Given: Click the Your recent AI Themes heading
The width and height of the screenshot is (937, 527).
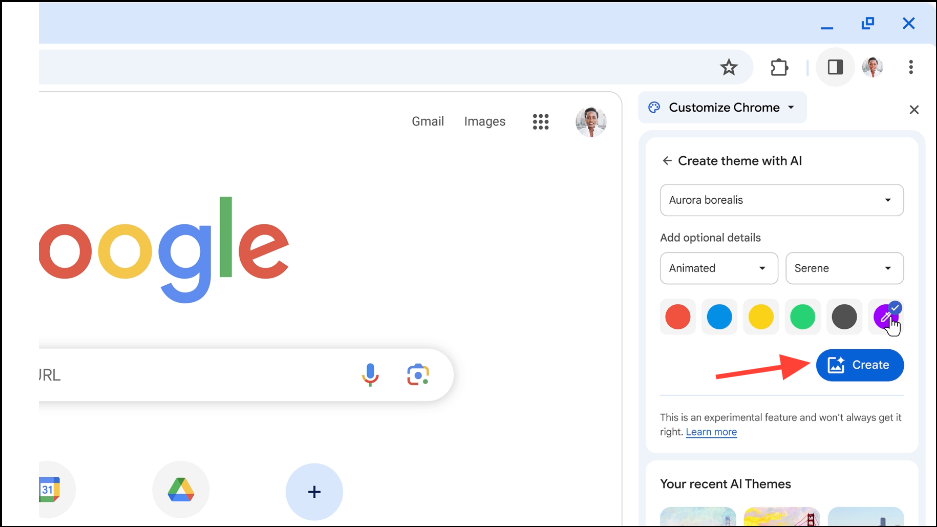Looking at the screenshot, I should pos(725,484).
